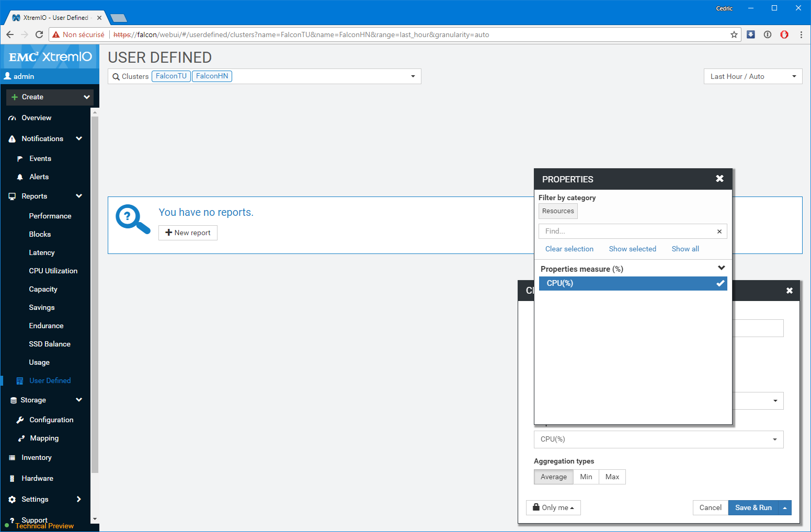
Task: Click the magnifier question mark icon
Action: [x=132, y=219]
